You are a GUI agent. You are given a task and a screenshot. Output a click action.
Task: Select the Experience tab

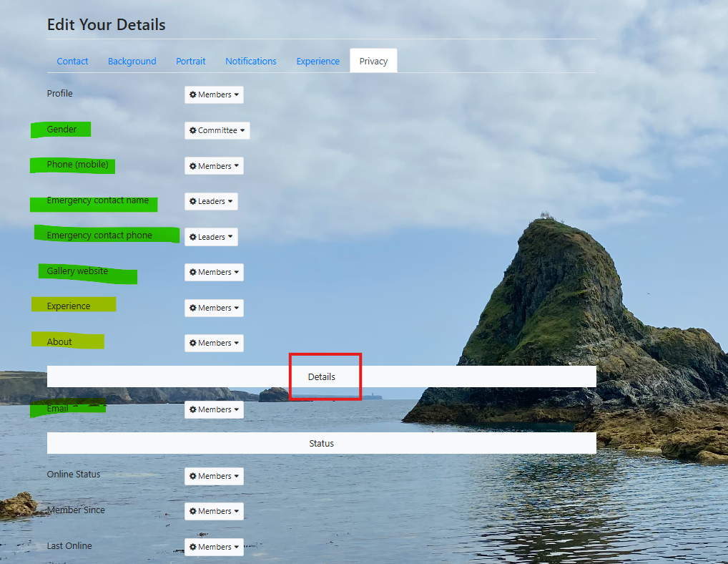tap(318, 61)
